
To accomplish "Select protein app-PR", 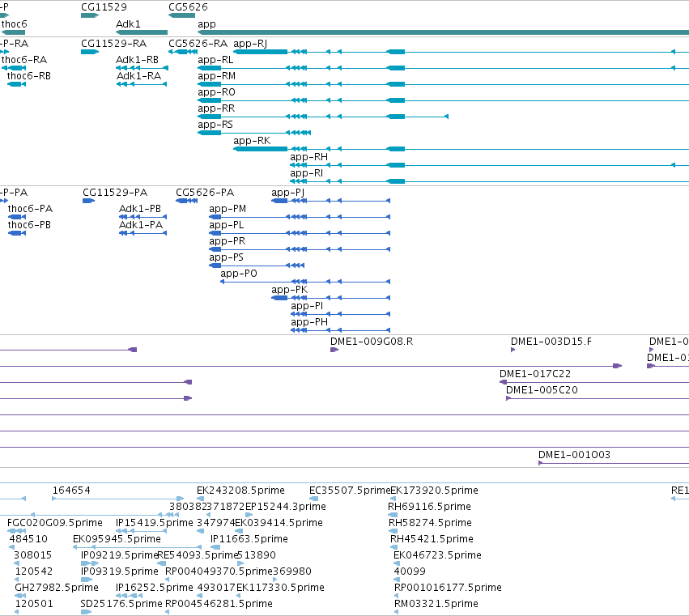I will 228,241.
